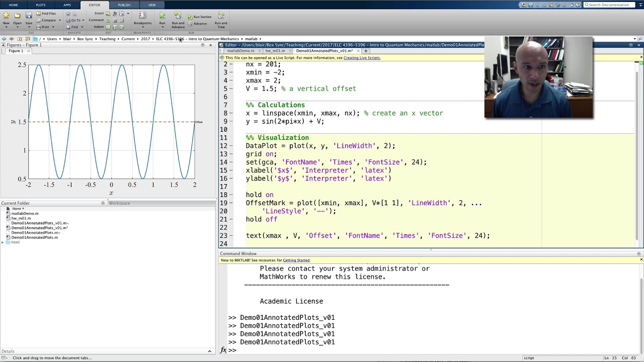Switch to the APPS ribbon tab
This screenshot has height=362, width=644.
(67, 5)
